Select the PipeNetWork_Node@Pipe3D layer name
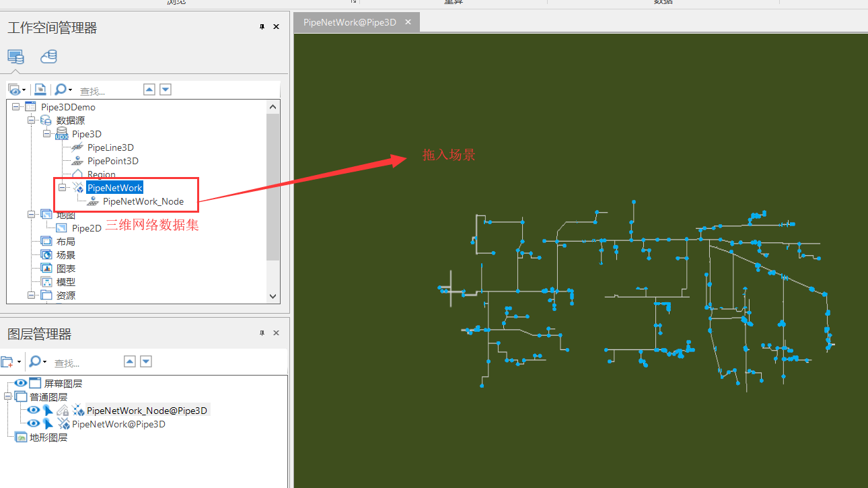The height and width of the screenshot is (488, 868). pyautogui.click(x=147, y=410)
